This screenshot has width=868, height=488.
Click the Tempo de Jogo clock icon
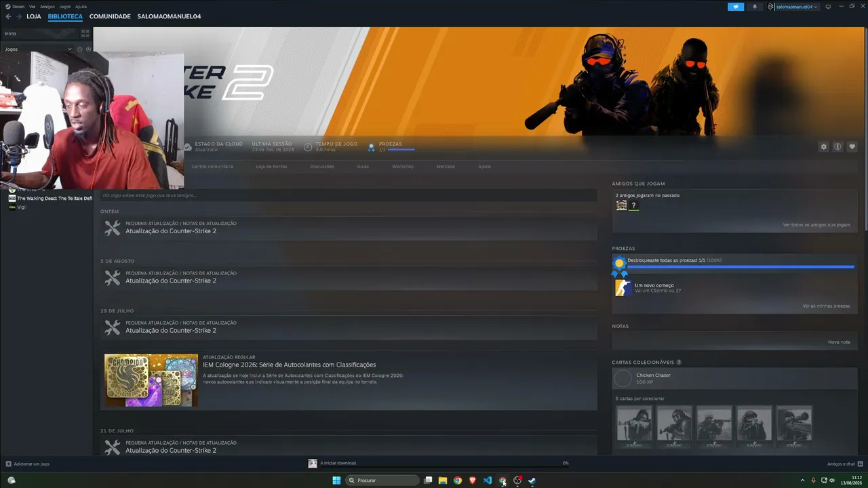(308, 146)
